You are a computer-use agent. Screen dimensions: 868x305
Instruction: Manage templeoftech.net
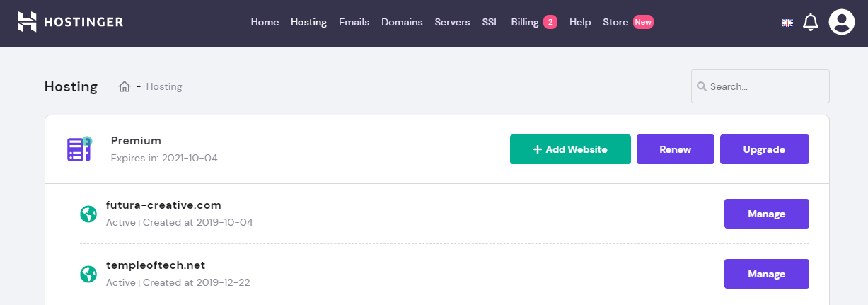tap(767, 274)
